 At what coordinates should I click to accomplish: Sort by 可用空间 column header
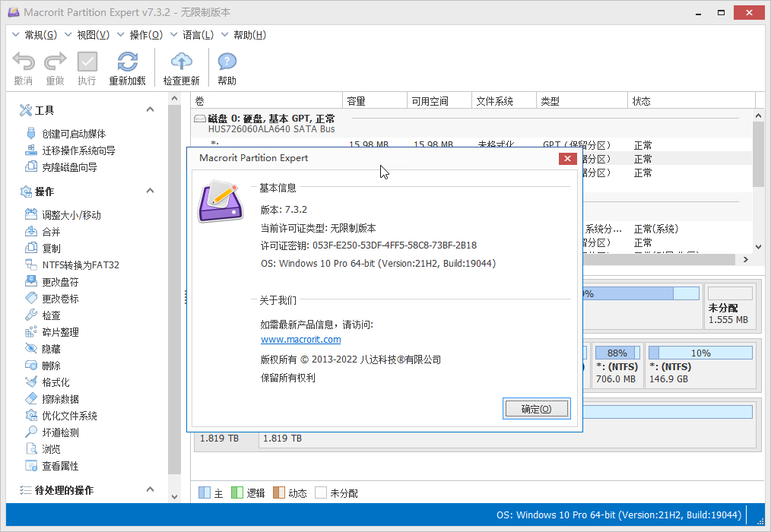tap(439, 101)
